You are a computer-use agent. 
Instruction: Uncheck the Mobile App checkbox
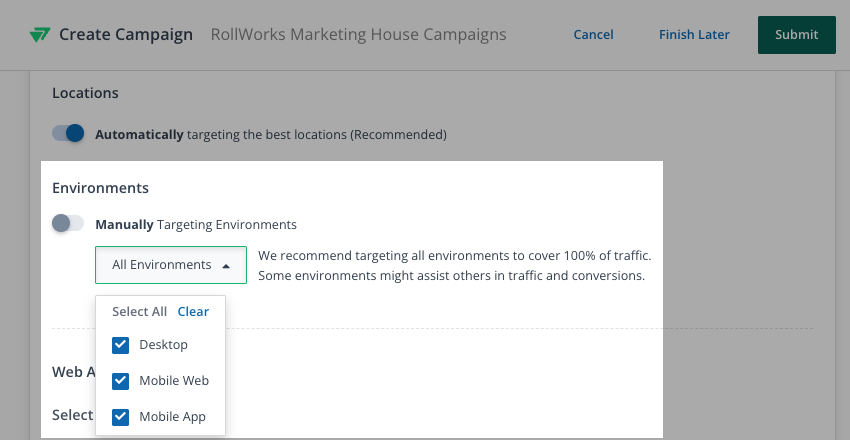pos(120,417)
